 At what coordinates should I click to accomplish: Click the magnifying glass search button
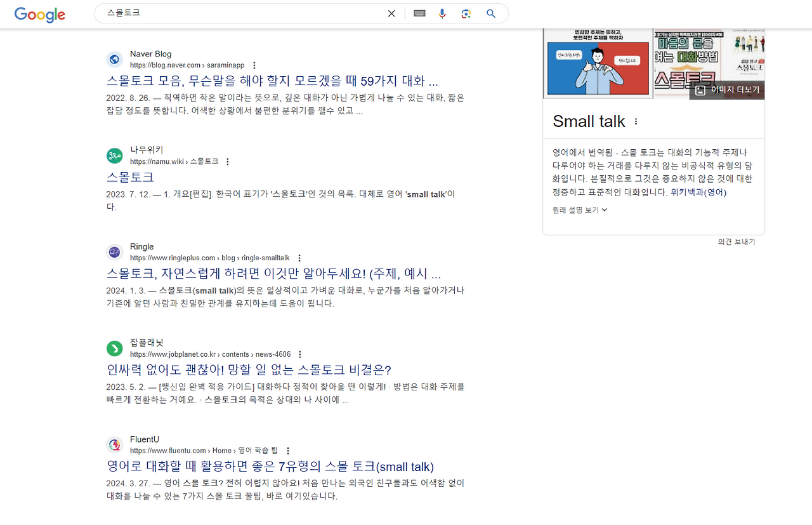click(x=490, y=13)
